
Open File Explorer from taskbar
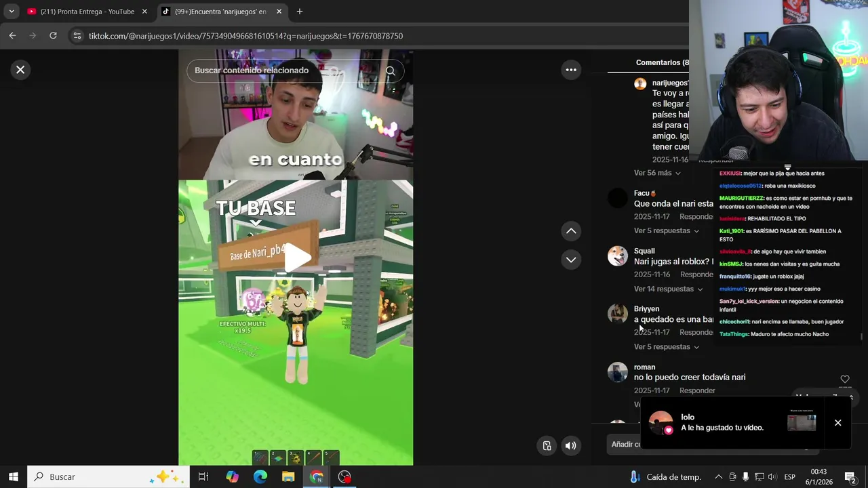(288, 476)
